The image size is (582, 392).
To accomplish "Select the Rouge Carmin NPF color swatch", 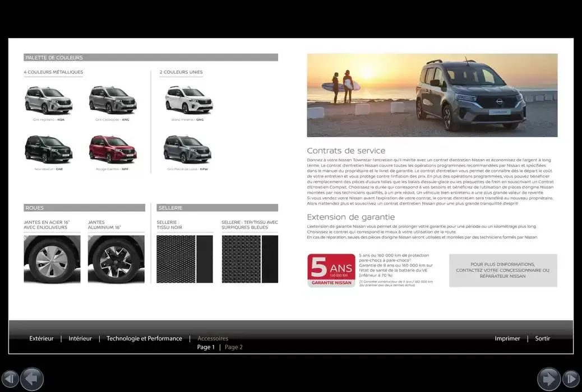I will [113, 148].
